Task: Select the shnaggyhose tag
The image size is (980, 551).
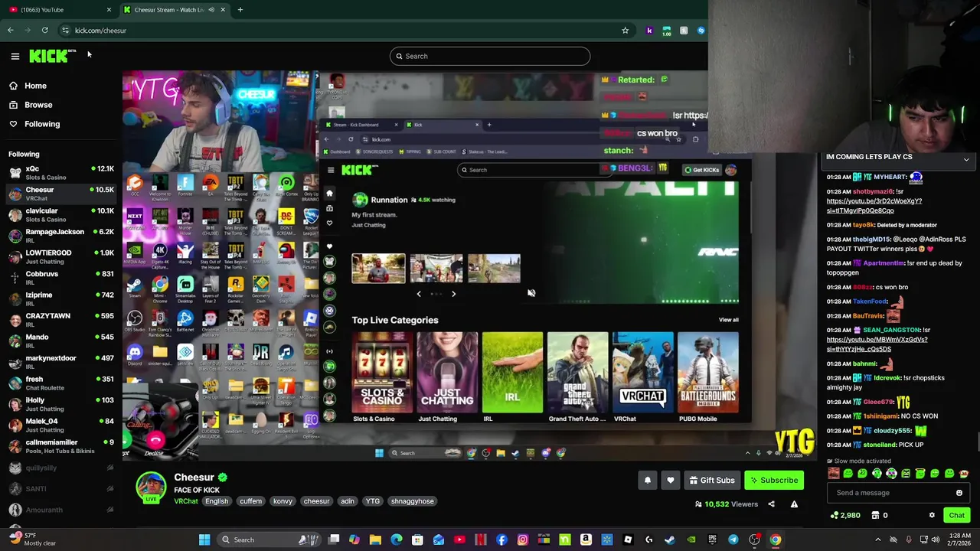Action: [412, 501]
